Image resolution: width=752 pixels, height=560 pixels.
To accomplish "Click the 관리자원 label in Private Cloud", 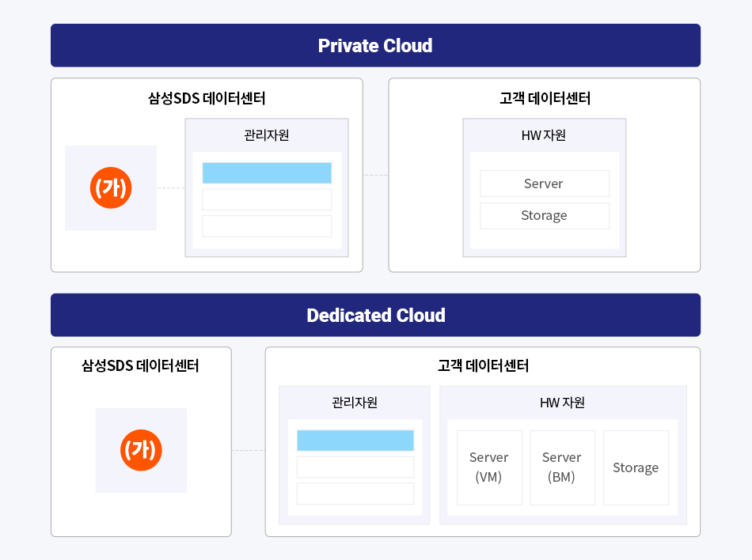I will (x=267, y=135).
